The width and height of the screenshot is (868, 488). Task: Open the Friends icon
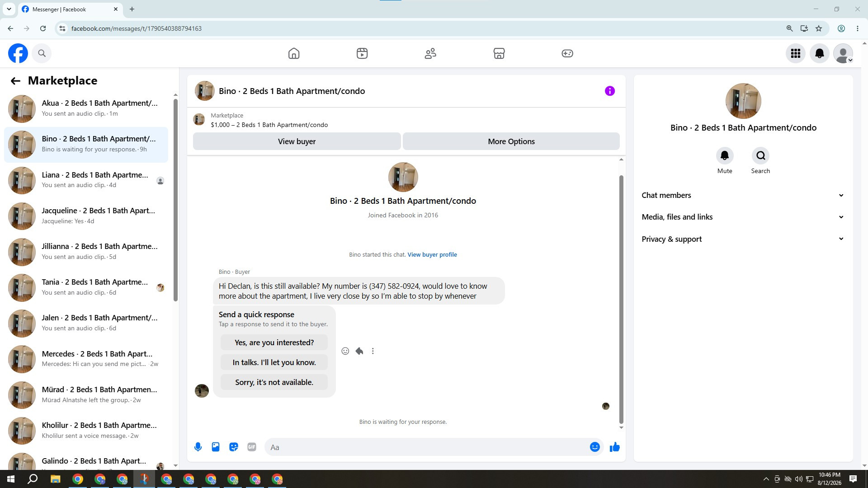point(430,53)
